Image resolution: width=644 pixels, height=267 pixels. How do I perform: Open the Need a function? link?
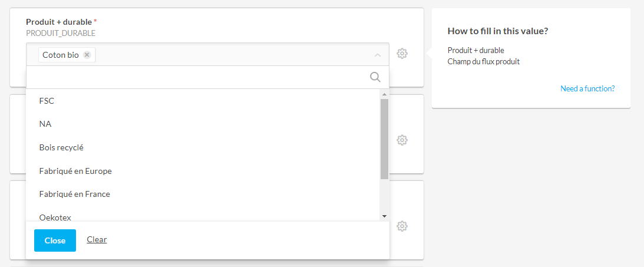coord(587,88)
